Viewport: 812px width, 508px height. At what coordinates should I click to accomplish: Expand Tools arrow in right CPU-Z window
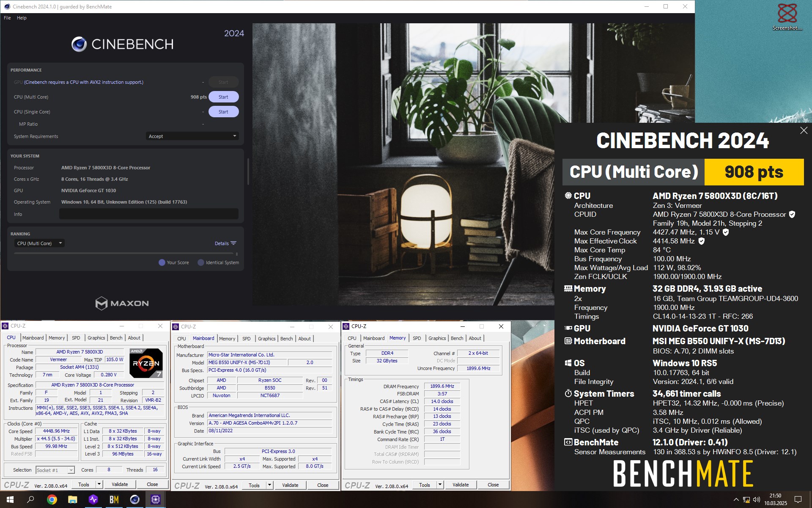click(x=440, y=485)
